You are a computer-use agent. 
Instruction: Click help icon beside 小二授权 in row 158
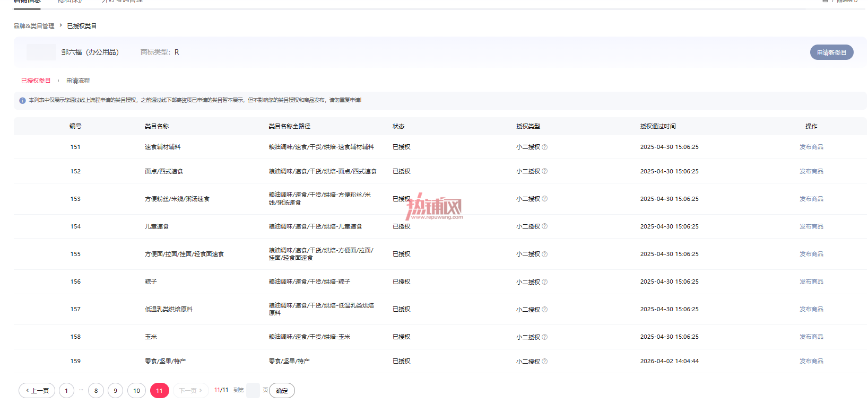tap(544, 337)
